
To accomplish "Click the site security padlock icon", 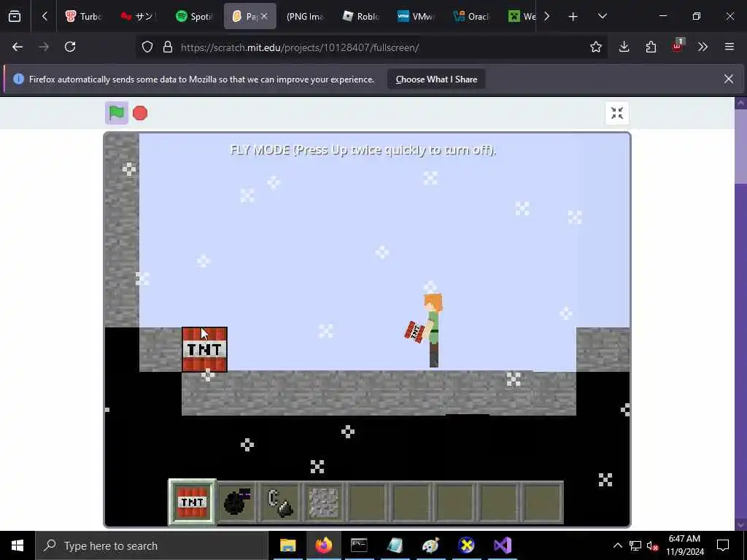I will (168, 47).
